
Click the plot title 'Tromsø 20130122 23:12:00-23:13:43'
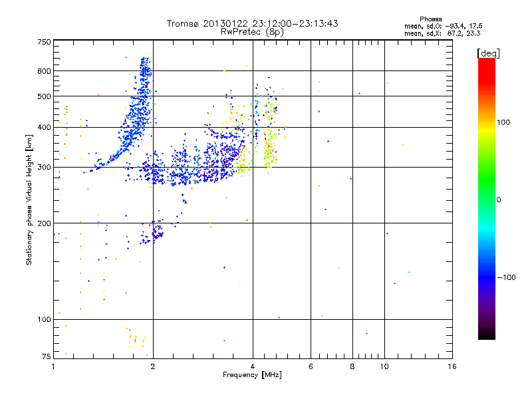pyautogui.click(x=252, y=23)
